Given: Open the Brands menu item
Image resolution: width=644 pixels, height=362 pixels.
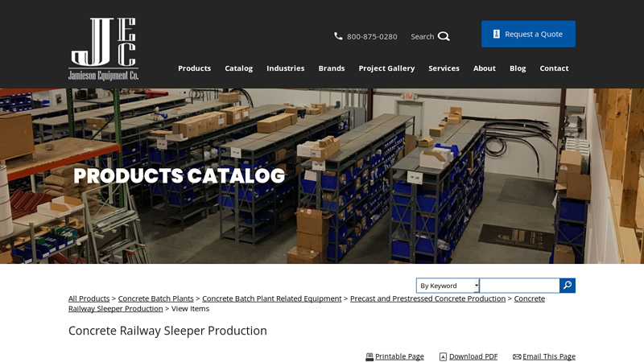Looking at the screenshot, I should pyautogui.click(x=332, y=68).
